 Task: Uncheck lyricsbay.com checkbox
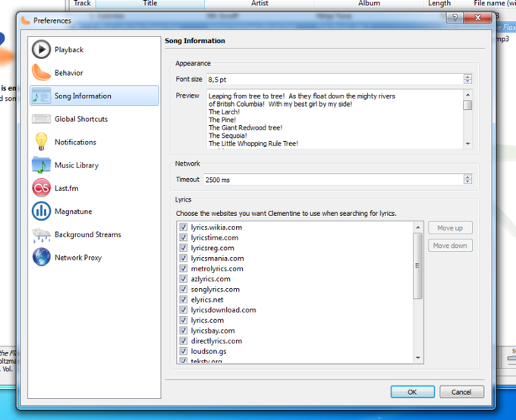coord(184,331)
